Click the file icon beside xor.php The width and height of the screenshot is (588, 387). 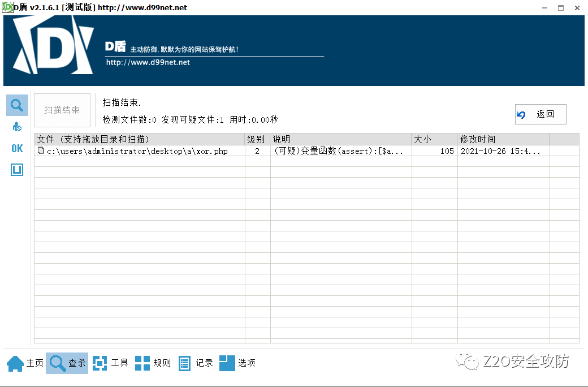[41, 150]
